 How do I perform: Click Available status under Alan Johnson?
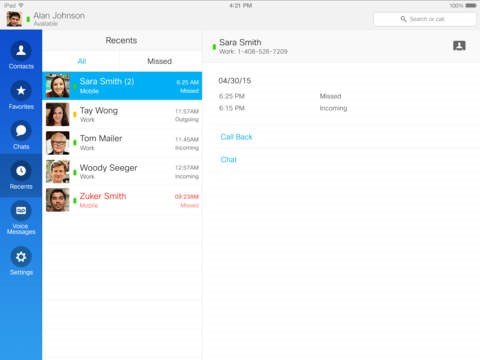coord(46,23)
